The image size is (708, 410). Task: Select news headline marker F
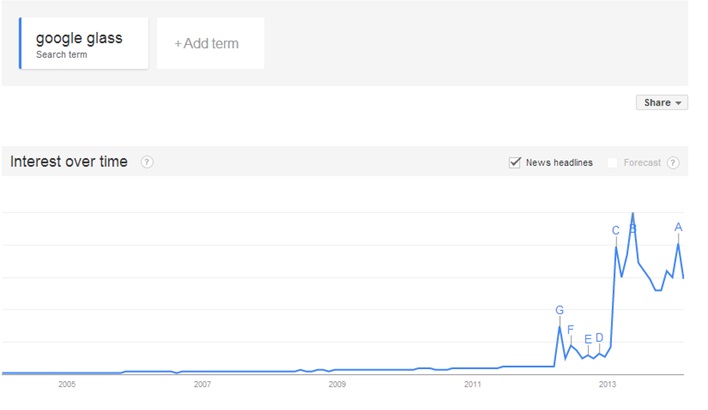point(570,330)
